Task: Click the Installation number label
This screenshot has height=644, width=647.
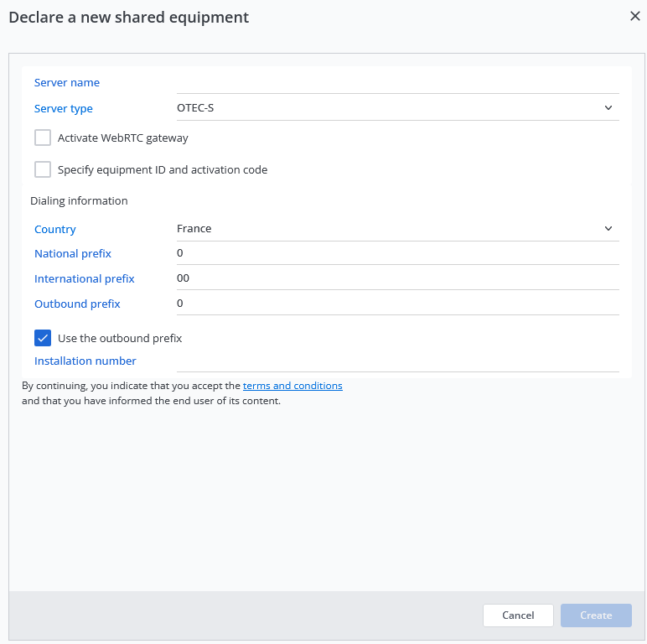Action: (85, 361)
